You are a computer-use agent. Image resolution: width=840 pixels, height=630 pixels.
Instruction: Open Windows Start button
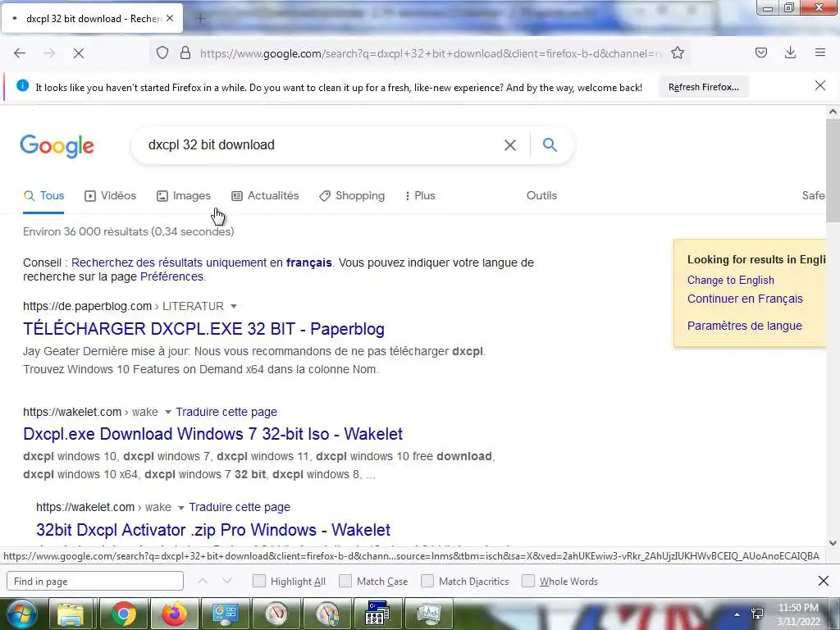pos(21,614)
